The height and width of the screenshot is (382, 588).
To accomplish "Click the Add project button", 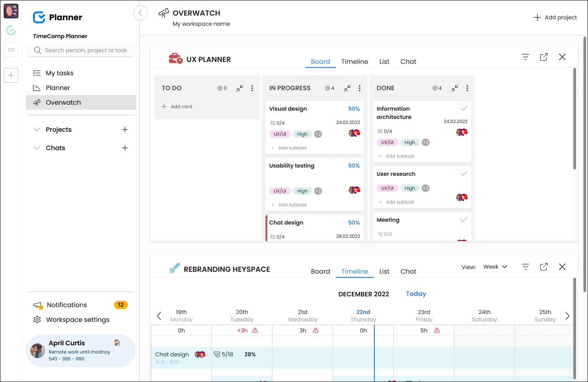I will (555, 17).
